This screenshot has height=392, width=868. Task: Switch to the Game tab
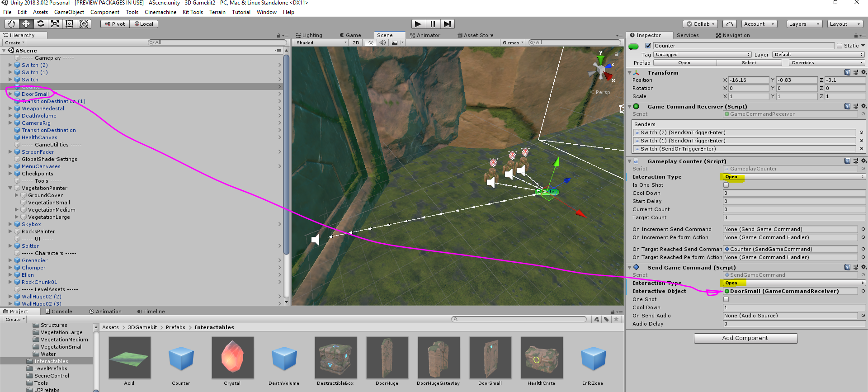pos(350,35)
